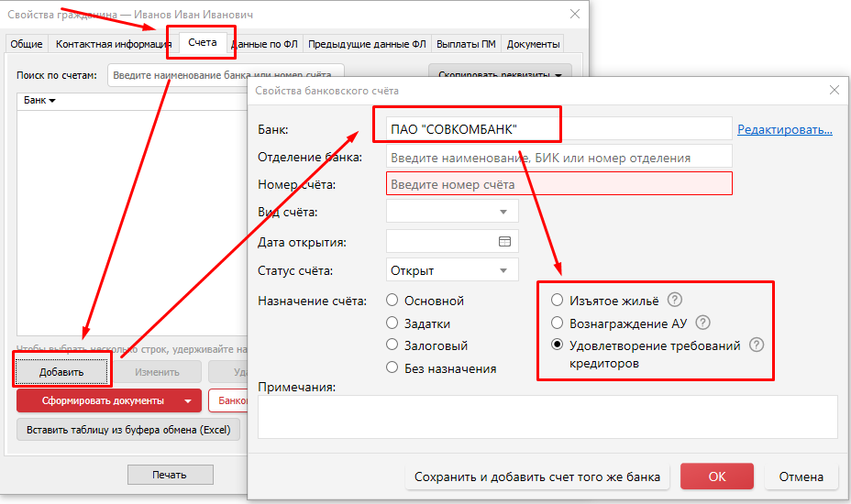Viewport: 851px width, 504px height.
Task: Select Удовлетворение требований кредиторов option
Action: 557,345
